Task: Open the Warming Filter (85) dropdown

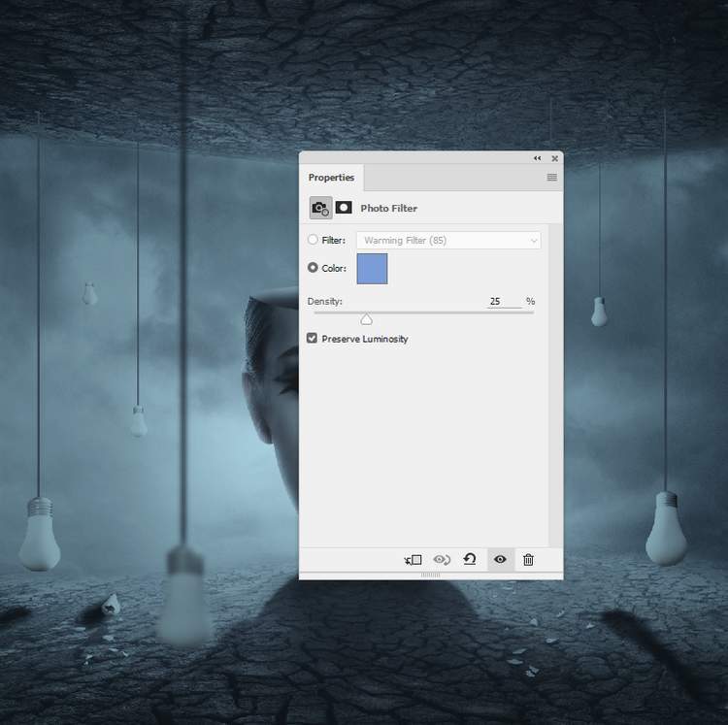Action: tap(448, 241)
